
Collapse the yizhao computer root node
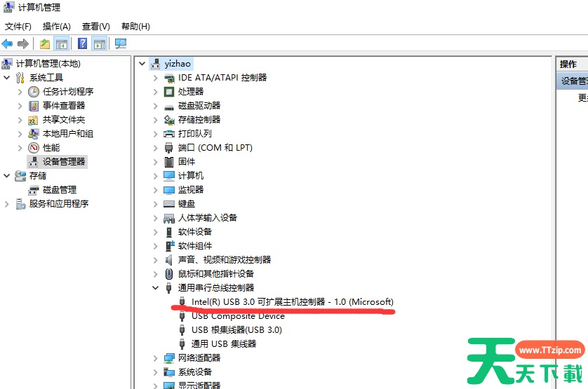click(142, 64)
